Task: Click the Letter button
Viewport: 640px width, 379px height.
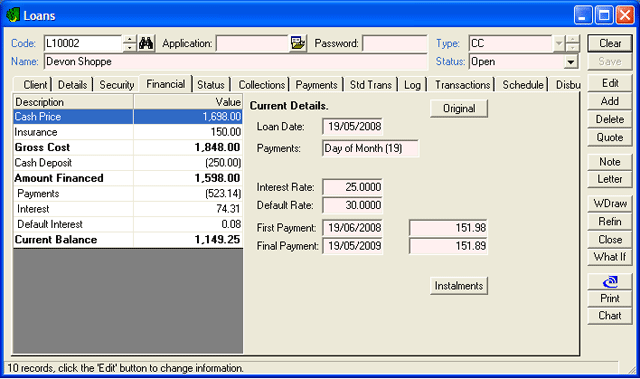Action: coord(610,179)
